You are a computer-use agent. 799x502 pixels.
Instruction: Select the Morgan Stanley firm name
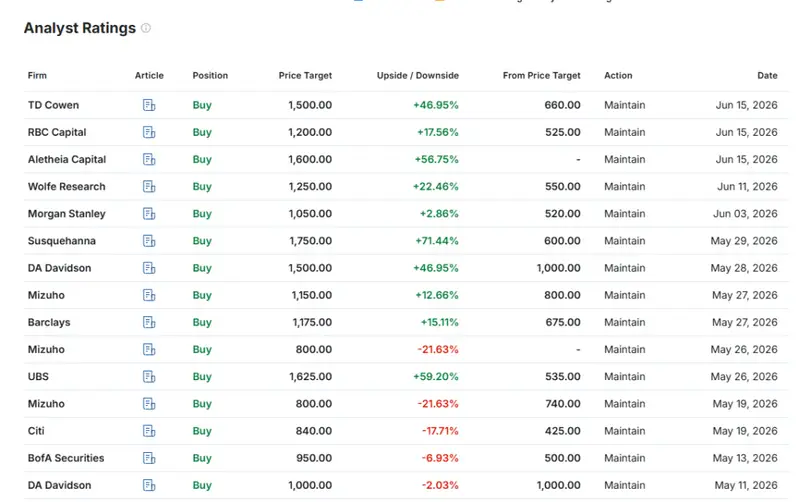pos(67,214)
